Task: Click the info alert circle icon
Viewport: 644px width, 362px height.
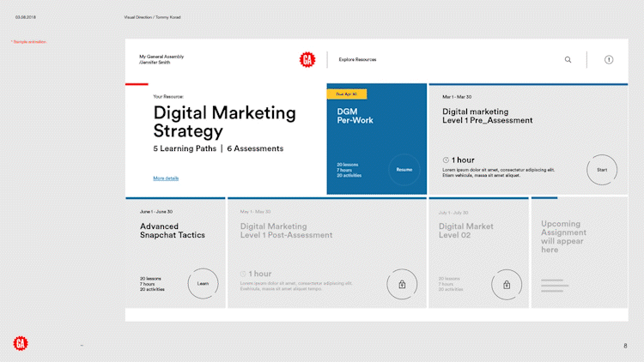Action: tap(609, 60)
